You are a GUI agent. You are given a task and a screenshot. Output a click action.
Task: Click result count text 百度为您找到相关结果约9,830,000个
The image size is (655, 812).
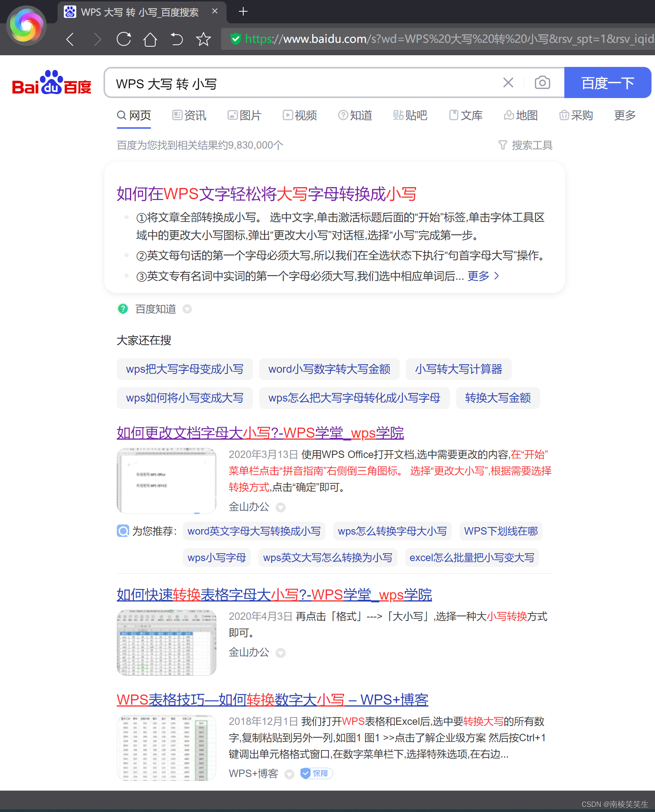[x=200, y=145]
